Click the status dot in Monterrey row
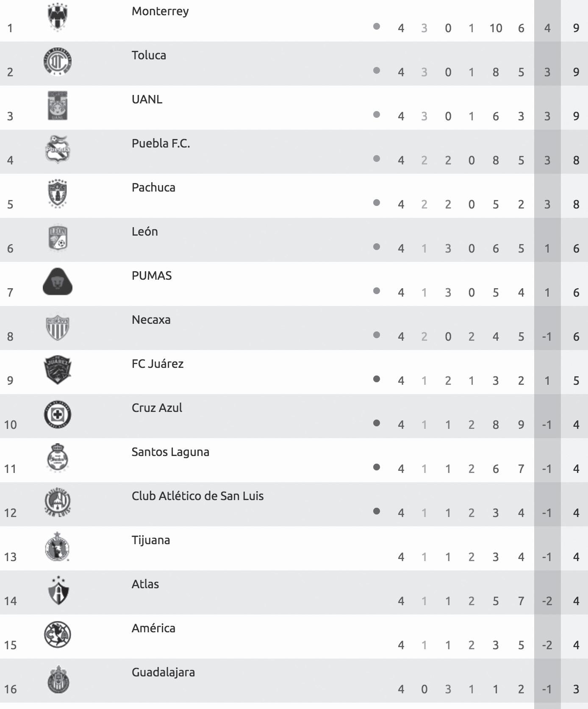The image size is (588, 709). [376, 26]
